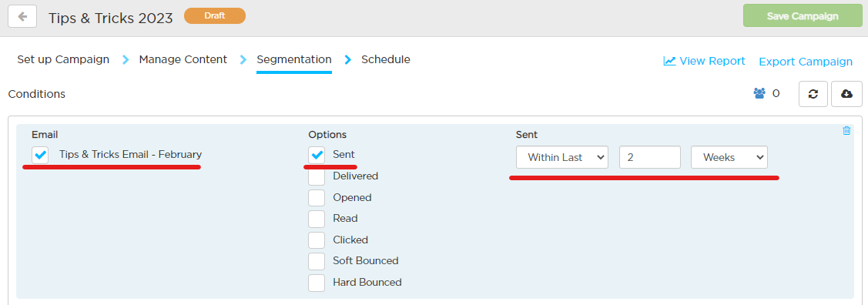
Task: Uncheck the Sent option
Action: 317,155
